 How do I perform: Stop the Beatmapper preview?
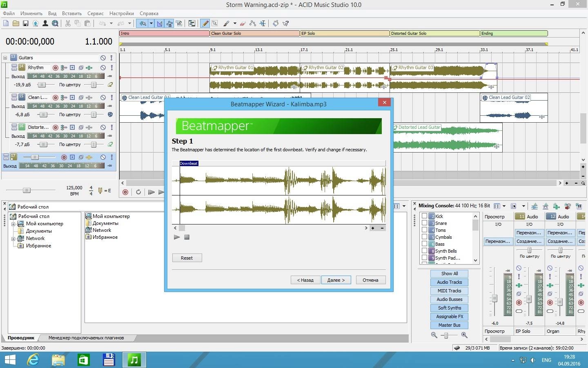click(187, 237)
